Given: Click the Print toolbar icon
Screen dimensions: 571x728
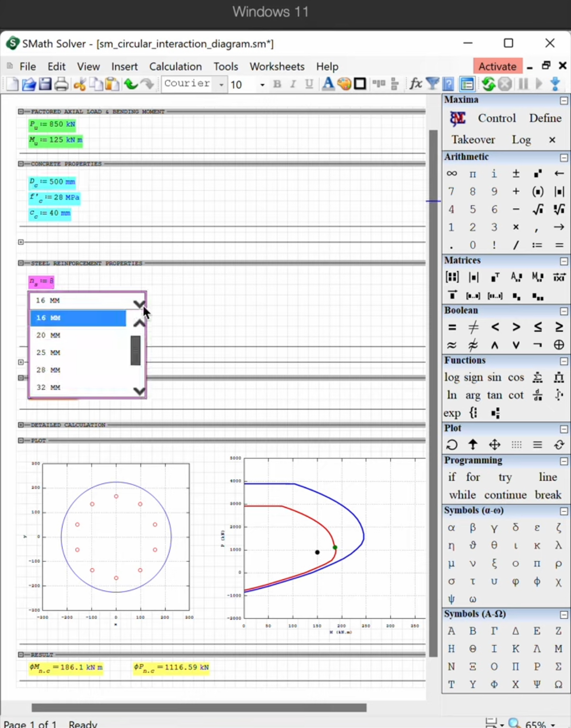Looking at the screenshot, I should [x=62, y=84].
